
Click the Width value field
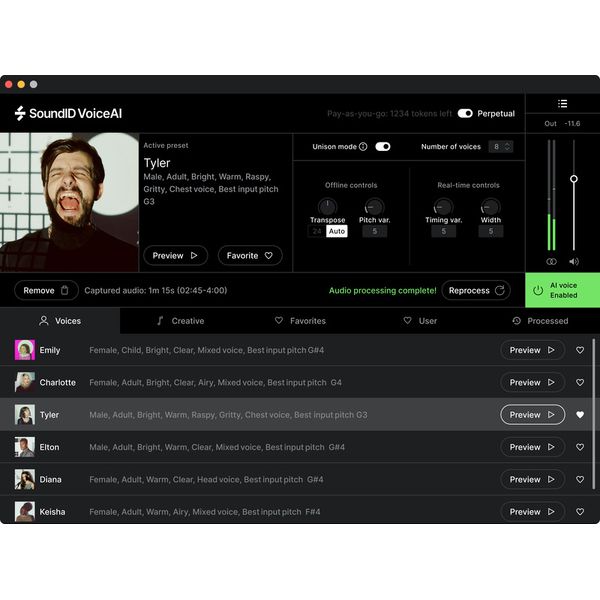(491, 231)
